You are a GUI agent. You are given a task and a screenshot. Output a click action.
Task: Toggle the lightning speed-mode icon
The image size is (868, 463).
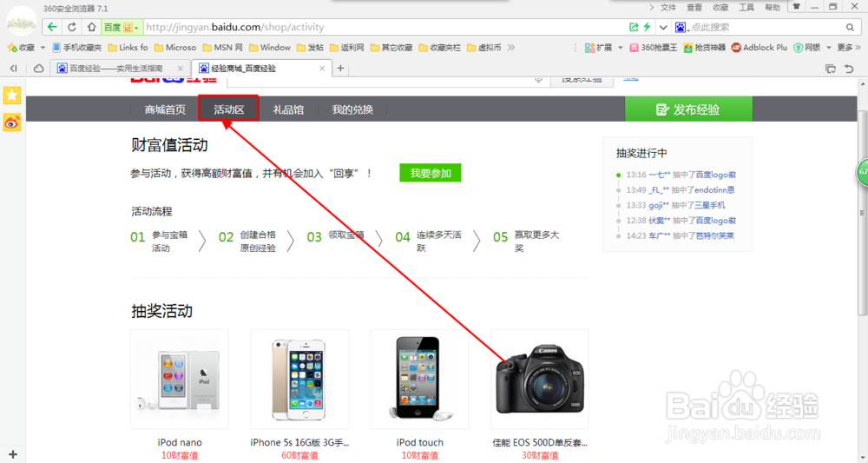coord(647,27)
